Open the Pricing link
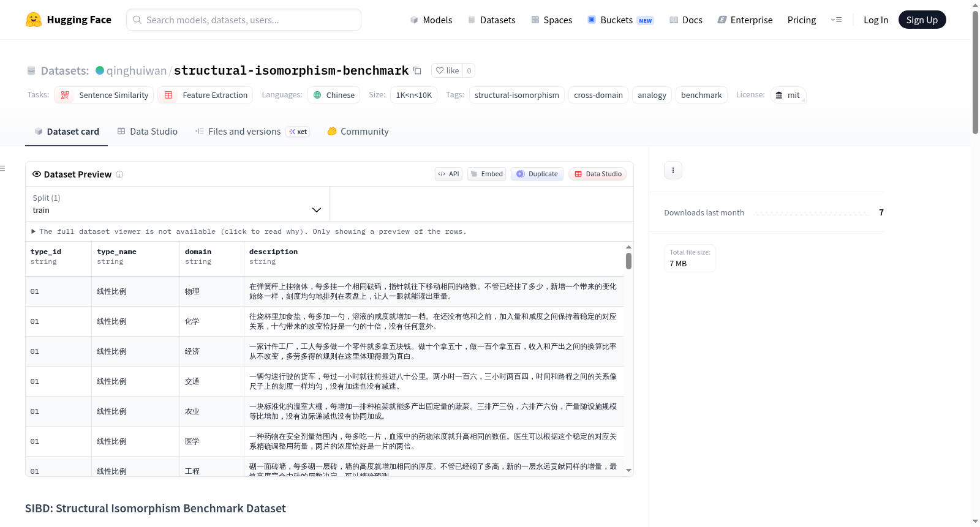This screenshot has height=527, width=980. coord(802,20)
